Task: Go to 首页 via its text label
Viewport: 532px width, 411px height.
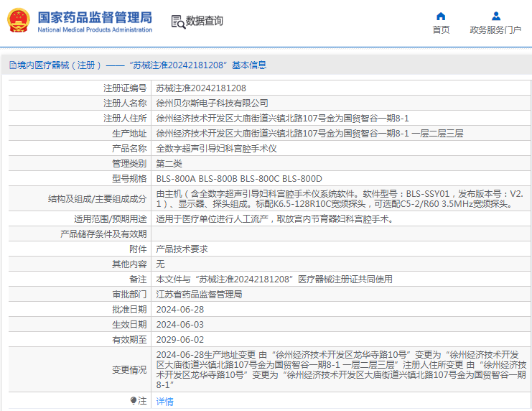Action: (441, 30)
